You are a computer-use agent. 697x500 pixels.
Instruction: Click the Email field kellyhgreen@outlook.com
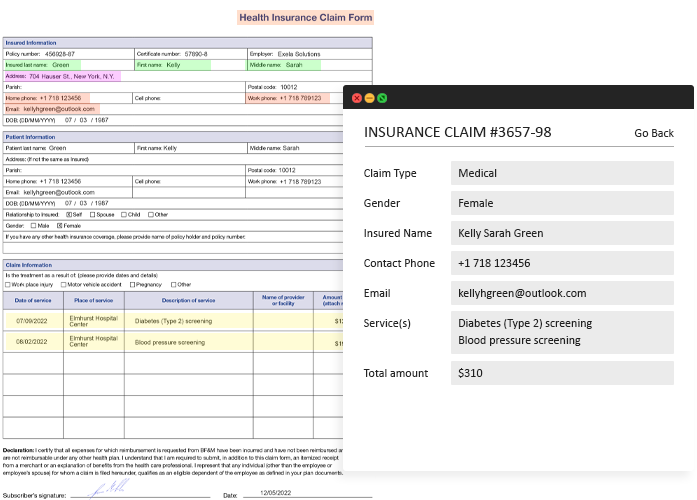pyautogui.click(x=562, y=293)
